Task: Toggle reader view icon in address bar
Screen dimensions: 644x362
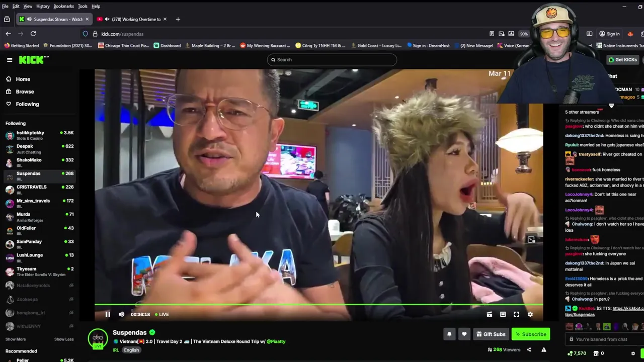Action: pyautogui.click(x=492, y=34)
